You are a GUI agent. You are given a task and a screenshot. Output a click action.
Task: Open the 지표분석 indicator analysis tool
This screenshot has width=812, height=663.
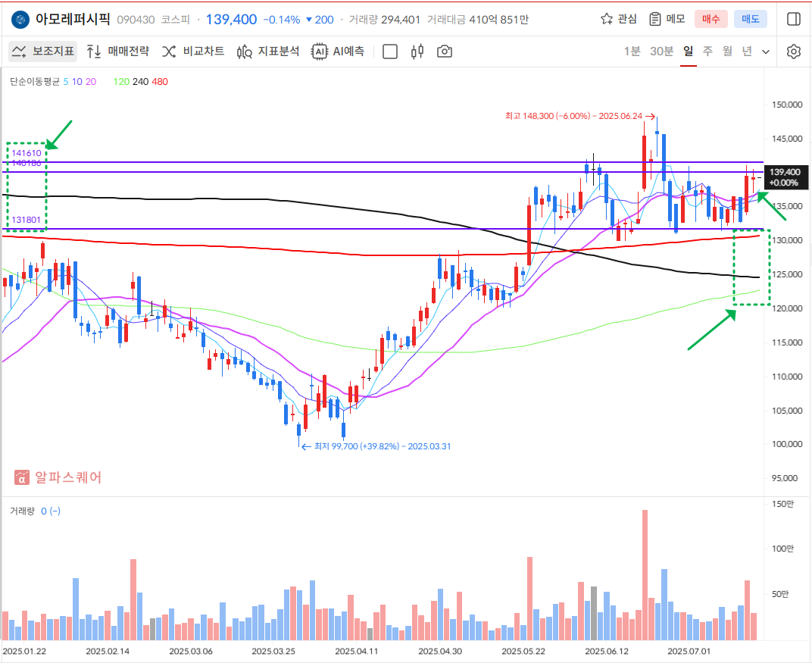tap(268, 52)
